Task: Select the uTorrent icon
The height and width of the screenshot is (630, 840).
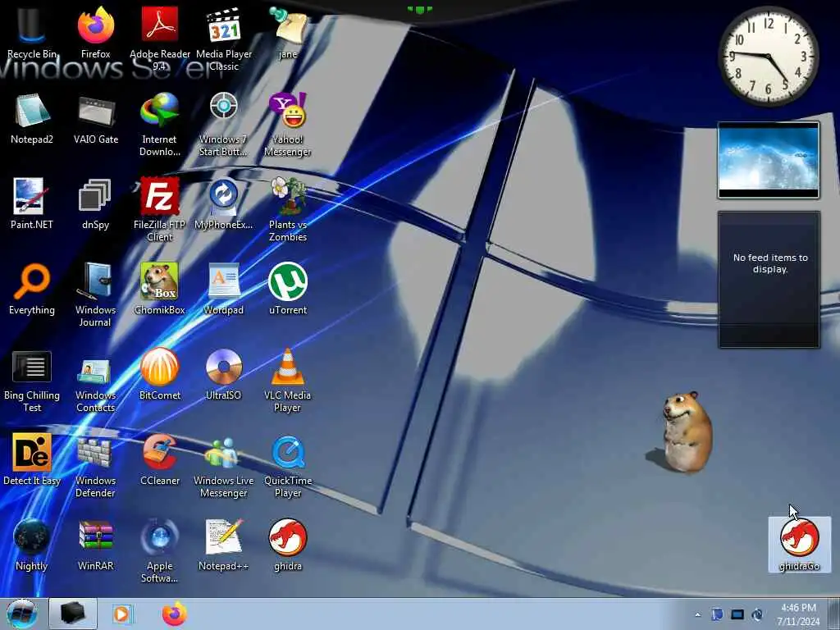Action: pos(288,289)
